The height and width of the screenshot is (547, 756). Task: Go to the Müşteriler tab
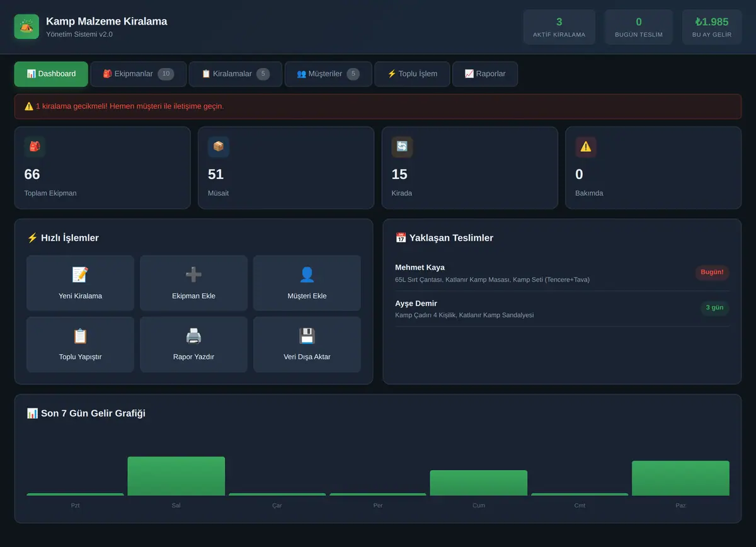click(328, 74)
